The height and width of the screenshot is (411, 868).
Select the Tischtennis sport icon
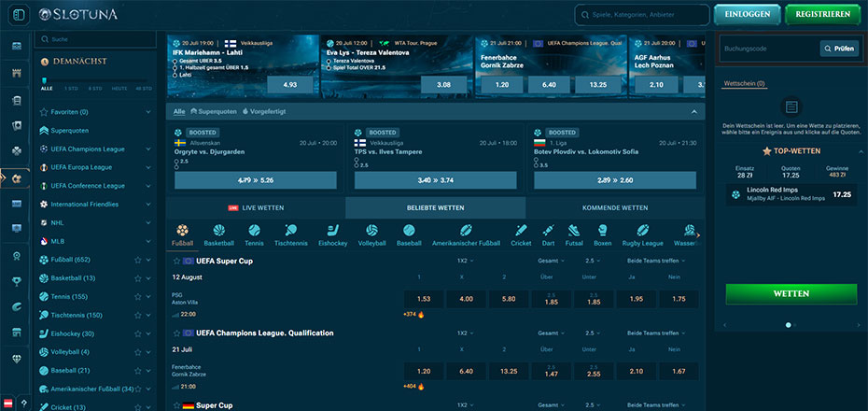coord(290,230)
